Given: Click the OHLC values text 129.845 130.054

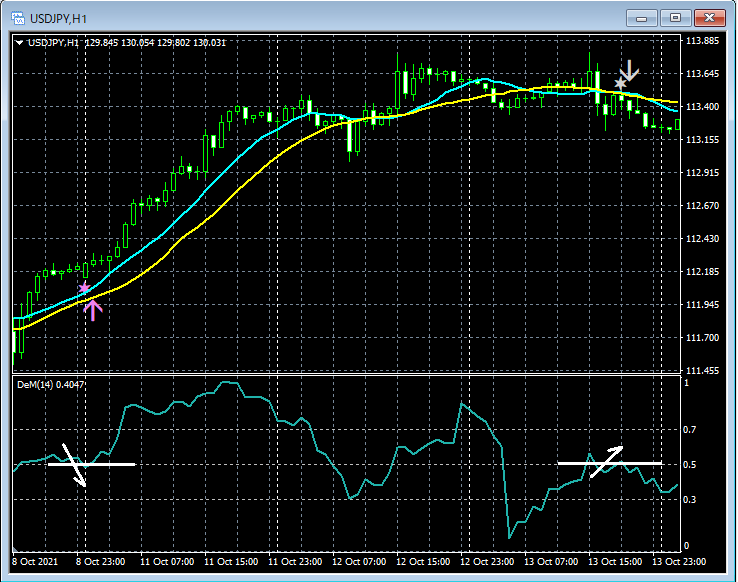Looking at the screenshot, I should 120,43.
